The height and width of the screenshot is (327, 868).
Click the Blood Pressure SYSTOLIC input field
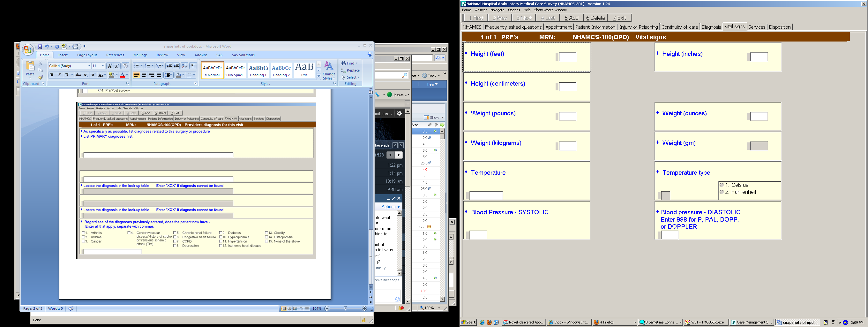(478, 235)
